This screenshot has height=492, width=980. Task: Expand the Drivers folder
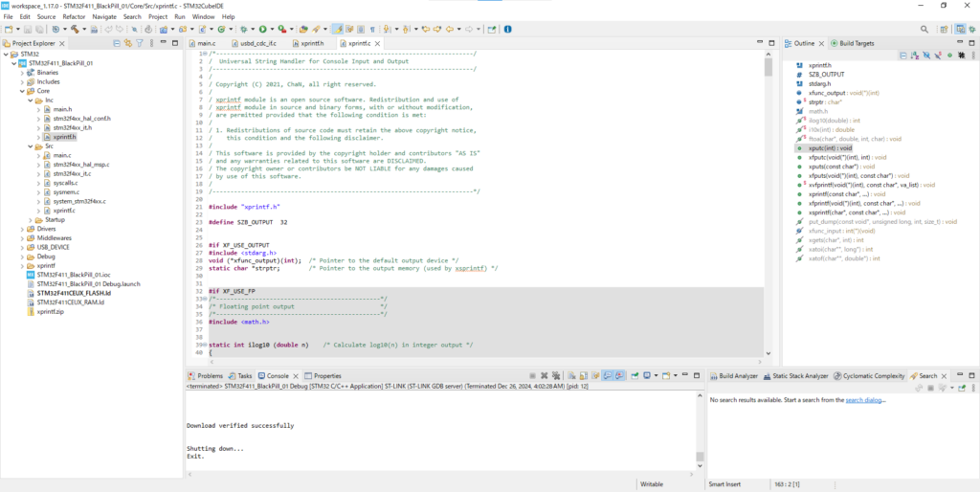(23, 229)
